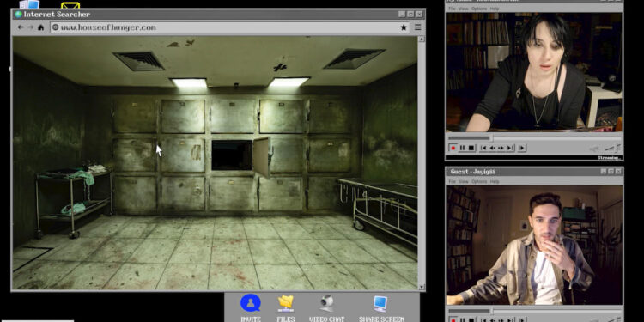Open the View menu in the top player
This screenshot has width=644, height=322.
(x=464, y=9)
